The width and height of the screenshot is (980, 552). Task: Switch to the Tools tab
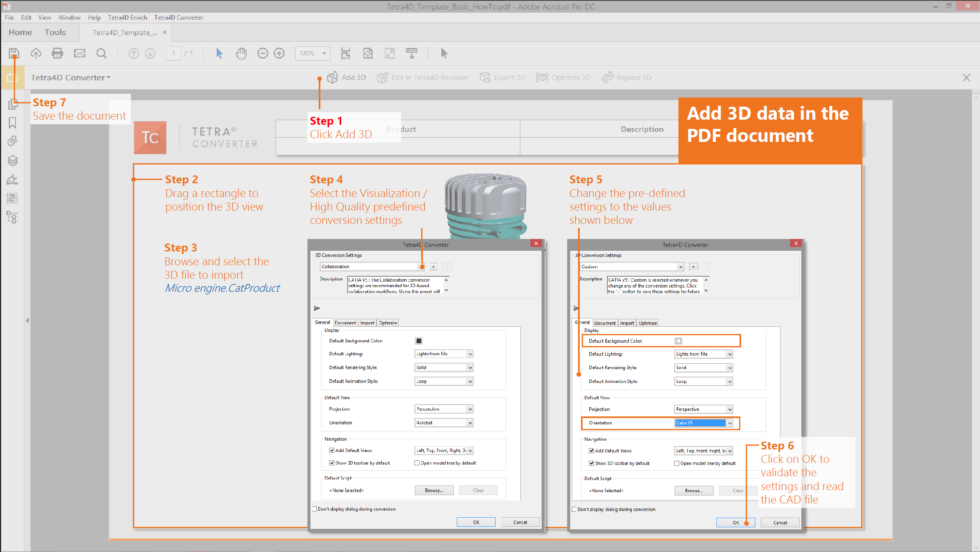click(x=55, y=32)
